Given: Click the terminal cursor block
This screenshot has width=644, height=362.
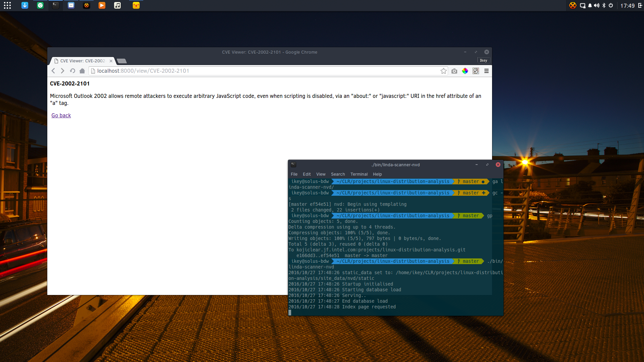Looking at the screenshot, I should point(290,312).
